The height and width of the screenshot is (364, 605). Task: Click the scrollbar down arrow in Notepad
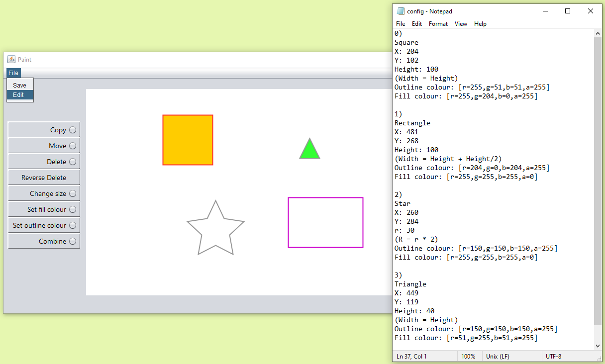598,345
